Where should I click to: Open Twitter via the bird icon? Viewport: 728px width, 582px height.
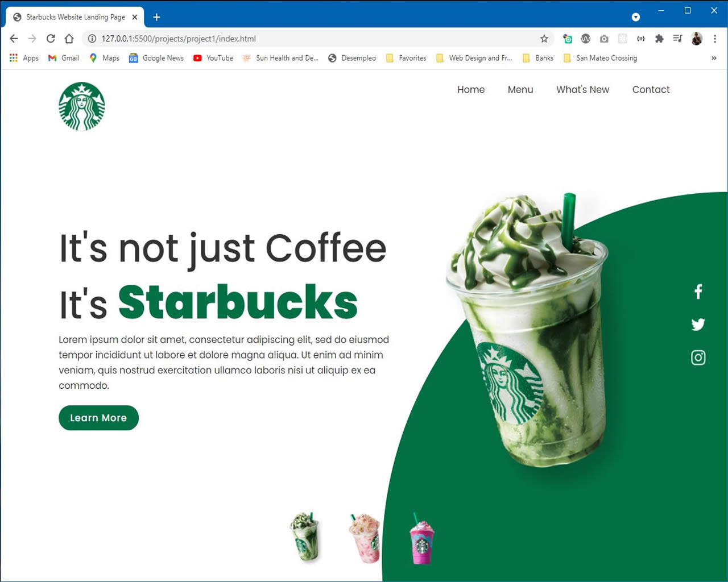[698, 324]
